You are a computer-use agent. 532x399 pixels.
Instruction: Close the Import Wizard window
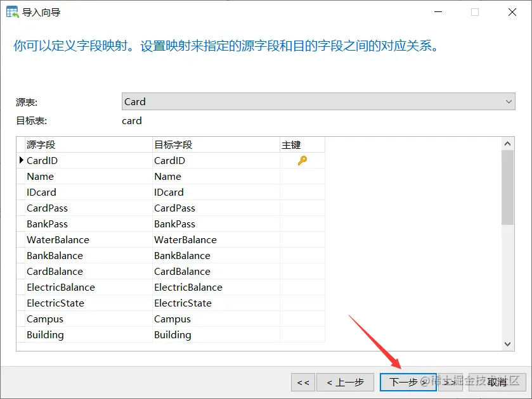tap(512, 12)
